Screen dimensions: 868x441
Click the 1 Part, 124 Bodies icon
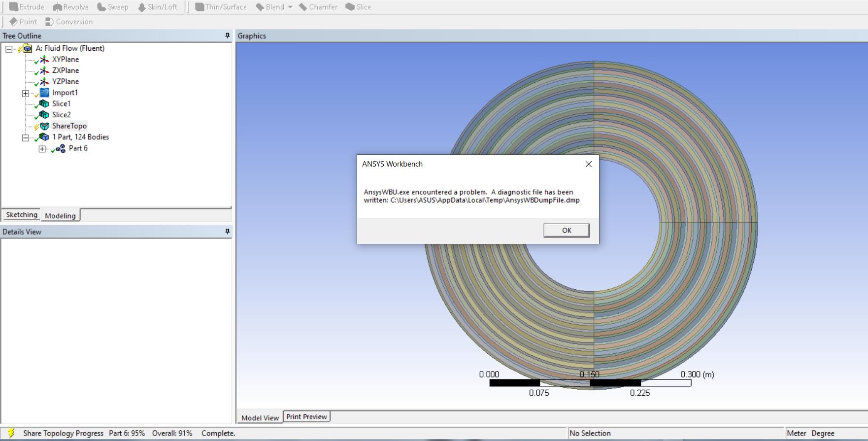44,137
